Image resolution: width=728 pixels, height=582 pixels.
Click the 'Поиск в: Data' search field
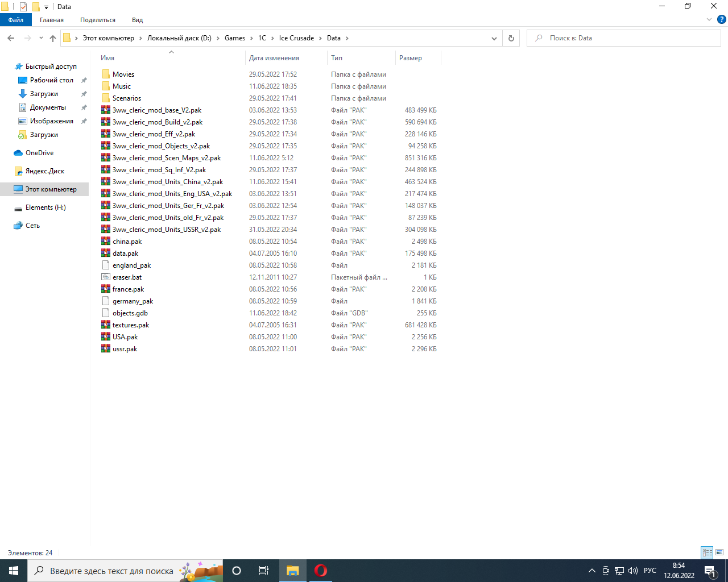(624, 38)
